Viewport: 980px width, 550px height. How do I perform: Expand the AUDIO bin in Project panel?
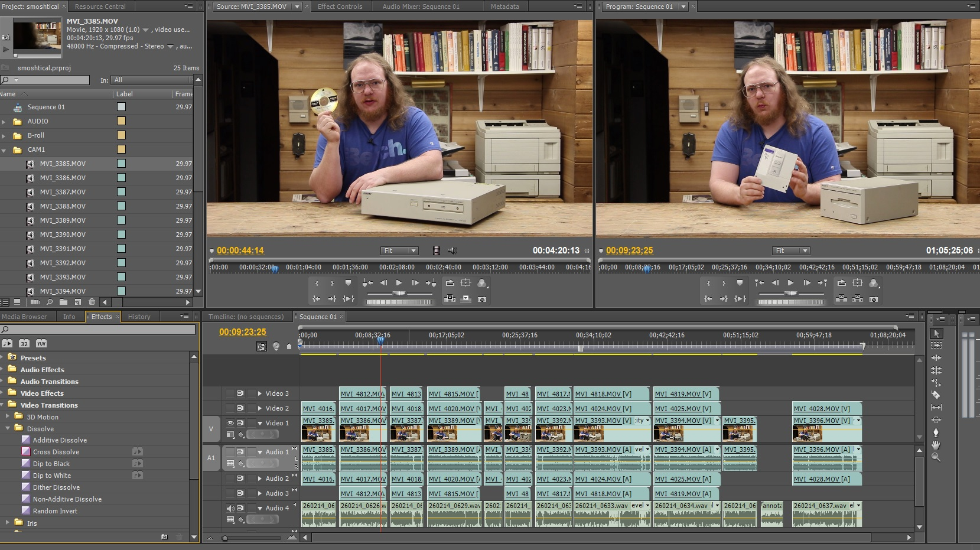pyautogui.click(x=4, y=121)
